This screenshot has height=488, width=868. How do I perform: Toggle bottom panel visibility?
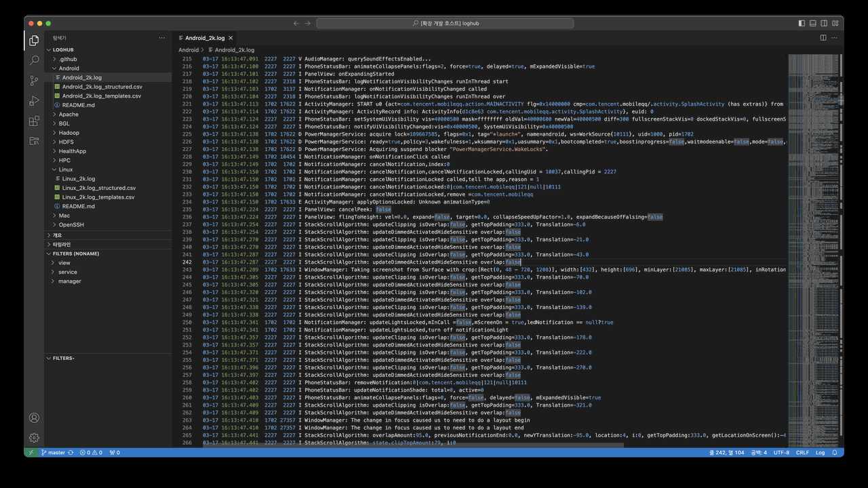coord(813,23)
